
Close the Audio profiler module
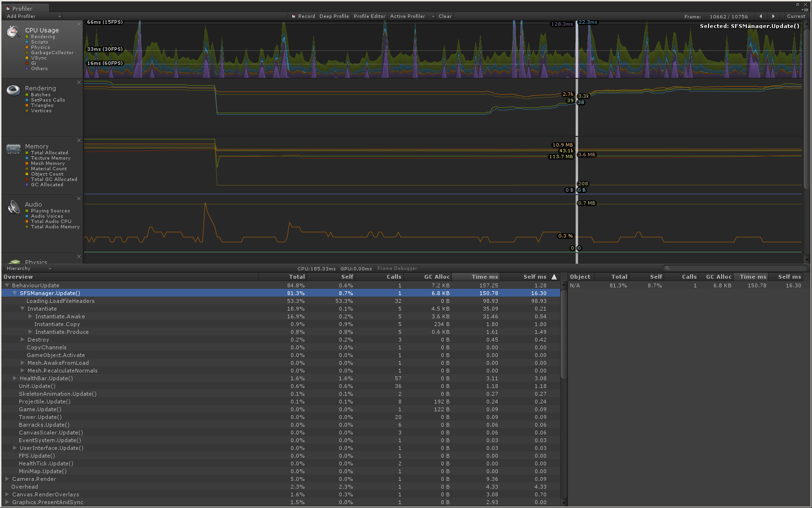coord(79,198)
